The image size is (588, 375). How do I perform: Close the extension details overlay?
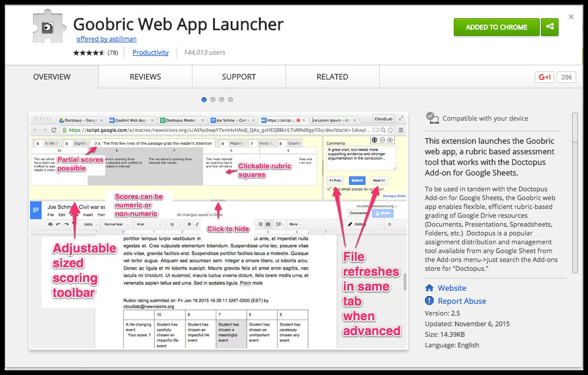(571, 17)
